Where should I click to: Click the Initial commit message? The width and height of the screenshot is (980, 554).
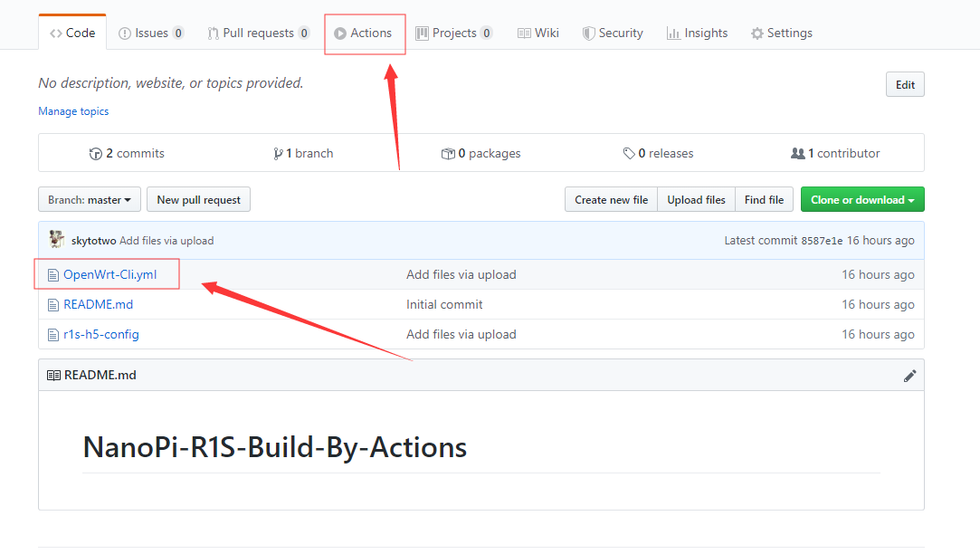444,304
